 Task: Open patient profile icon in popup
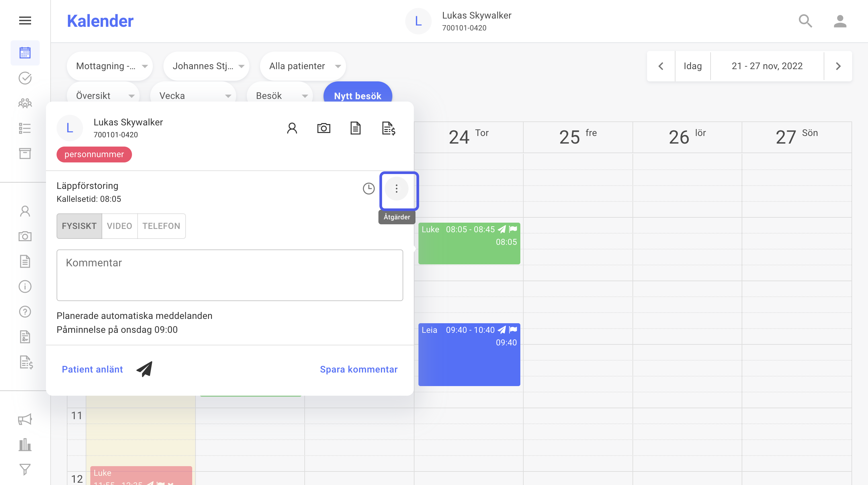coord(292,128)
